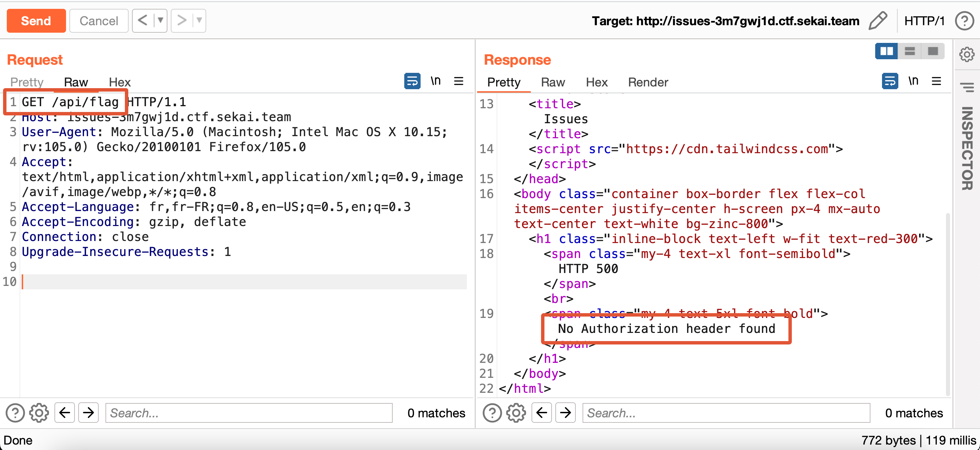
Task: Click the 'Accept-Encoding: gzip, deflate' line
Action: pos(134,222)
